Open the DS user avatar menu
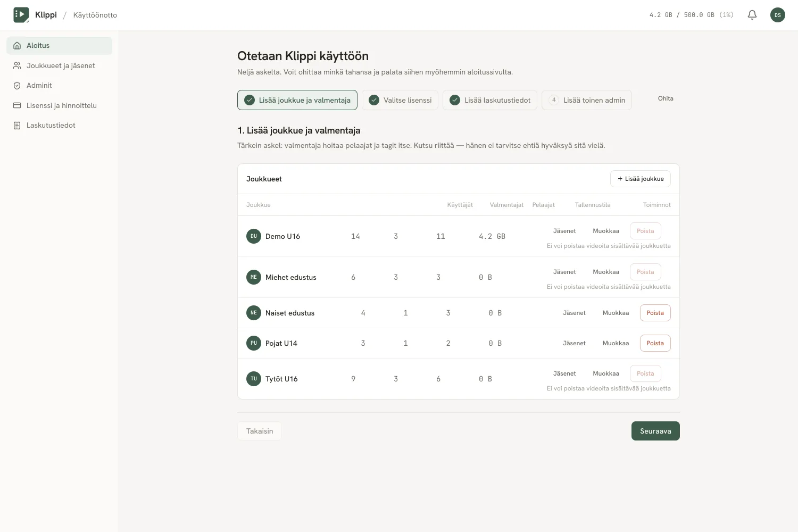798x532 pixels. [x=778, y=15]
